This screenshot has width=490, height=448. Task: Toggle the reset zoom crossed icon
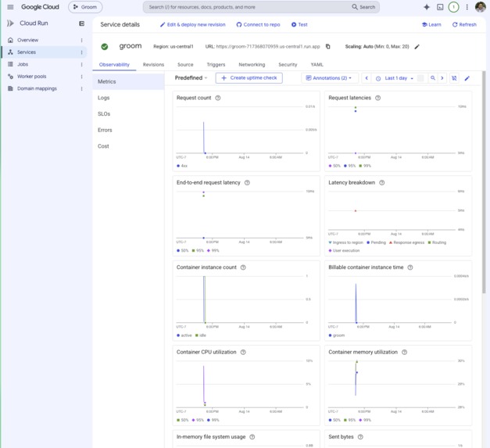[454, 78]
